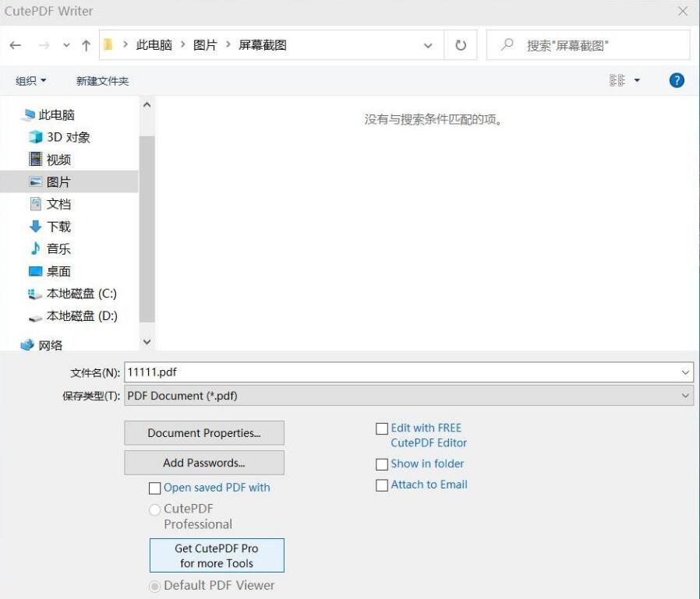Image resolution: width=700 pixels, height=599 pixels.
Task: Open the 保存类型 PDF Document dropdown
Action: (409, 396)
